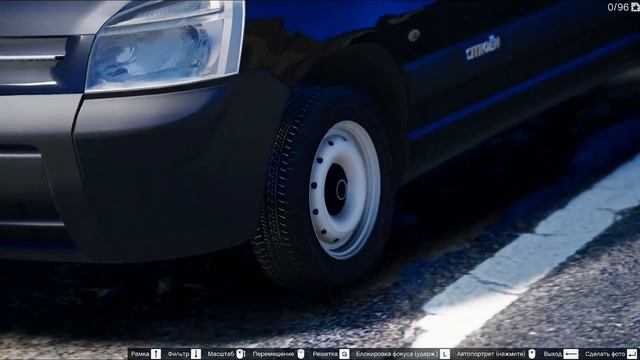Screen dimensions: 640x360
Task: Click the Enter key icon beside Сделать фото
Action: pos(632,354)
